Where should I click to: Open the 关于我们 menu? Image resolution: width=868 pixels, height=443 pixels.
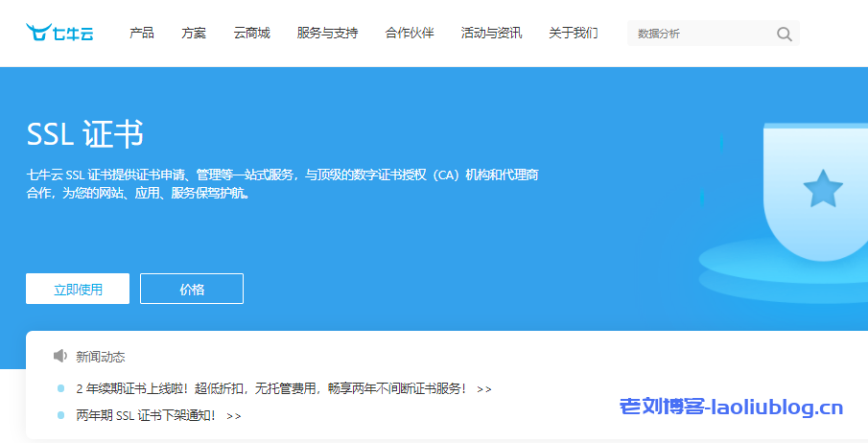click(x=574, y=34)
